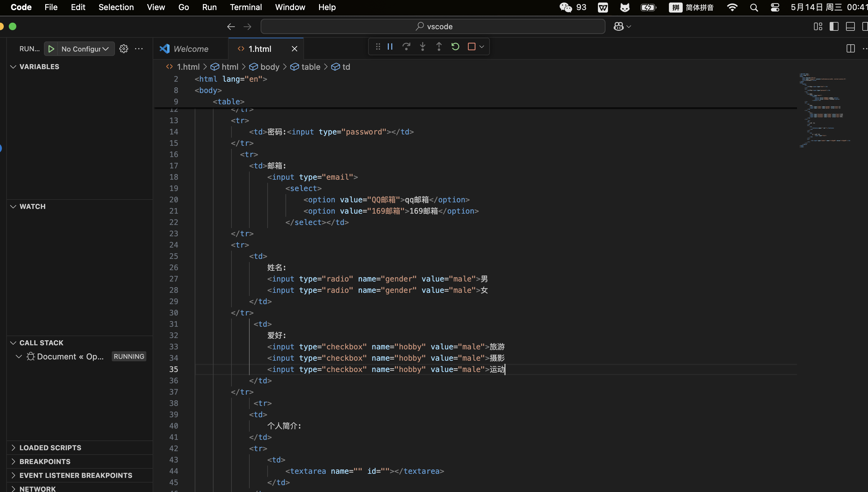Click the debug Step Over icon

coord(406,46)
